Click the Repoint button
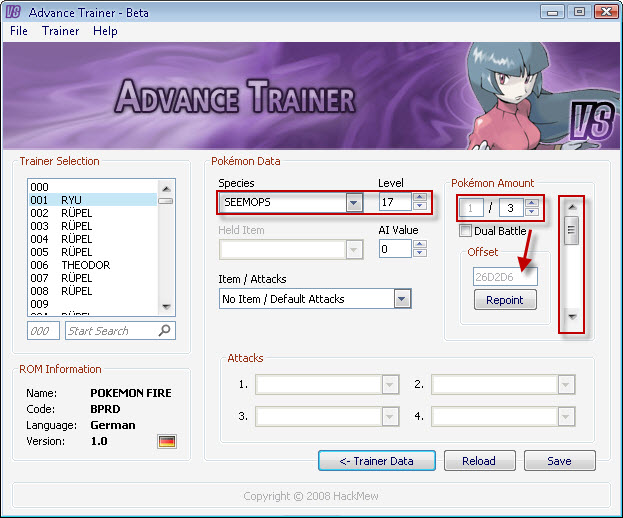The image size is (623, 518). click(505, 300)
